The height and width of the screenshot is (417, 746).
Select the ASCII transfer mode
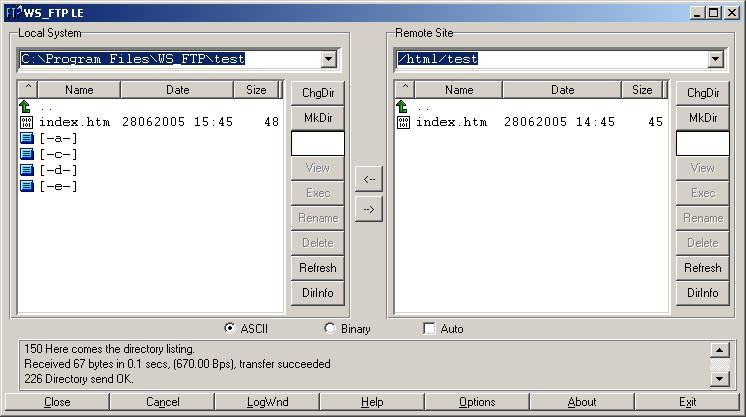230,328
